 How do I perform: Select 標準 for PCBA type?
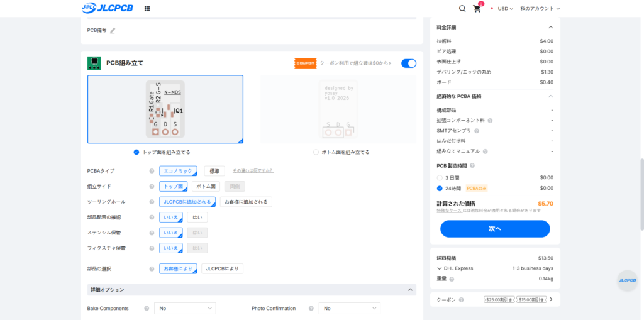point(214,171)
